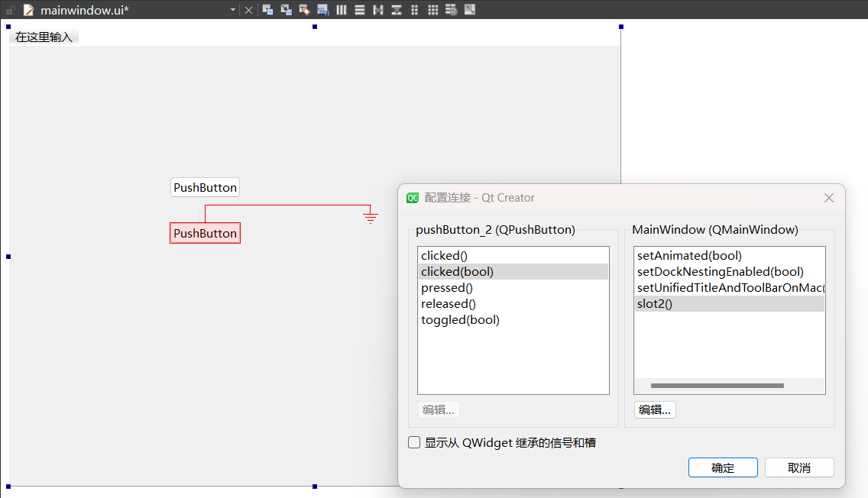868x498 pixels.
Task: Close the 配置连接 dialog
Action: (829, 198)
